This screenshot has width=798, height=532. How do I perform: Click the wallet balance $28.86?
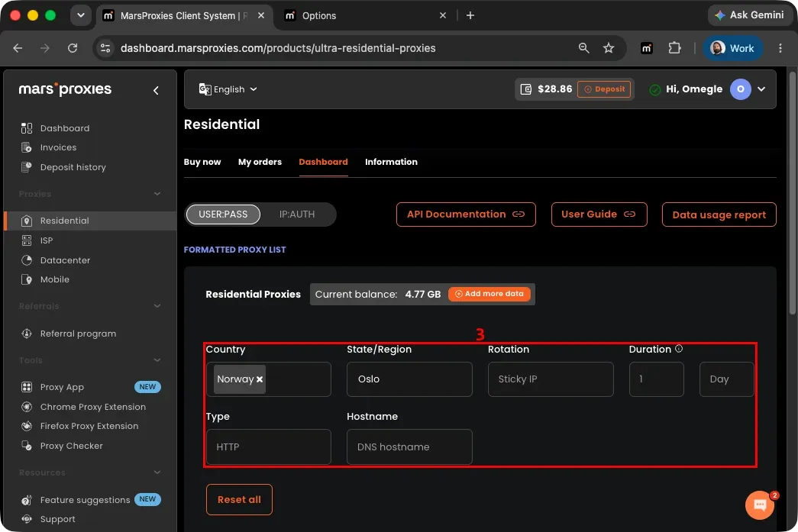click(554, 89)
